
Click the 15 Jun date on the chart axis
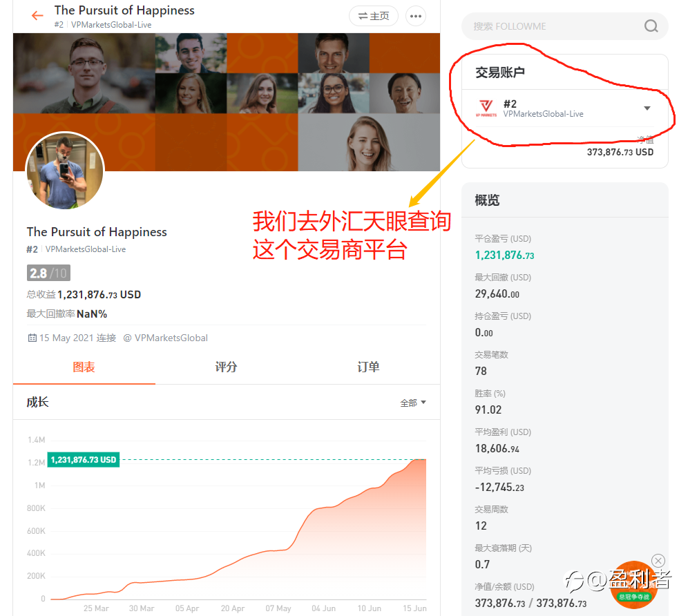pos(414,608)
